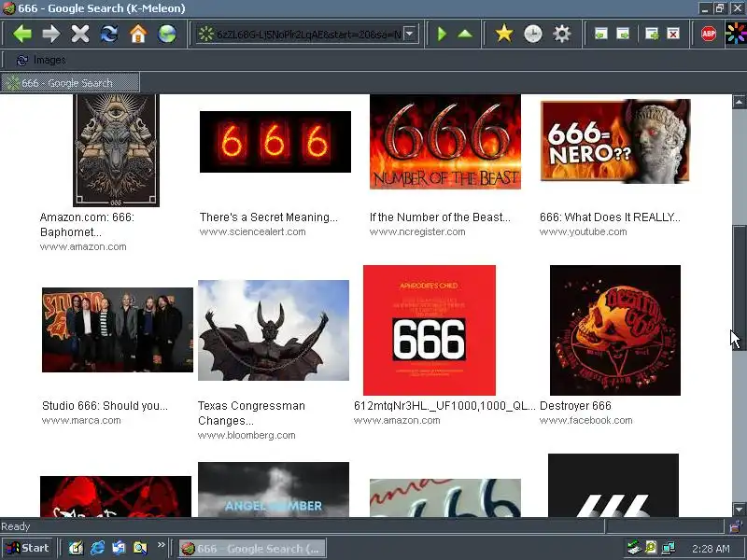Click '612mtqNr3HL._UF1000,1000_QL...' title
Viewport: 747px width, 560px height.
[444, 406]
